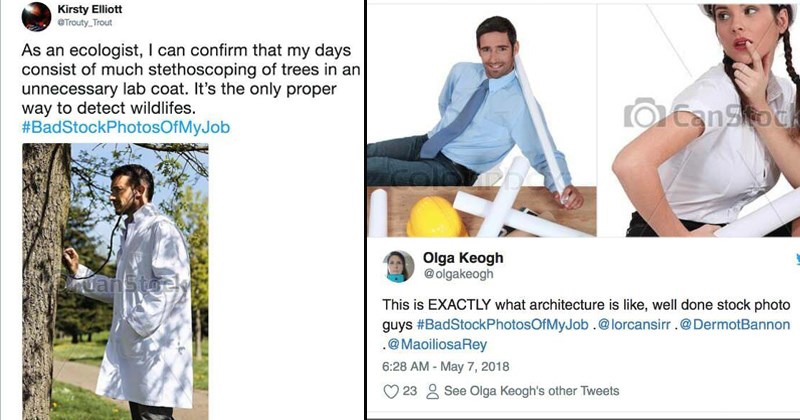Open the @DermotBannon mention
Viewport: 800px width, 420px height.
coord(736,325)
